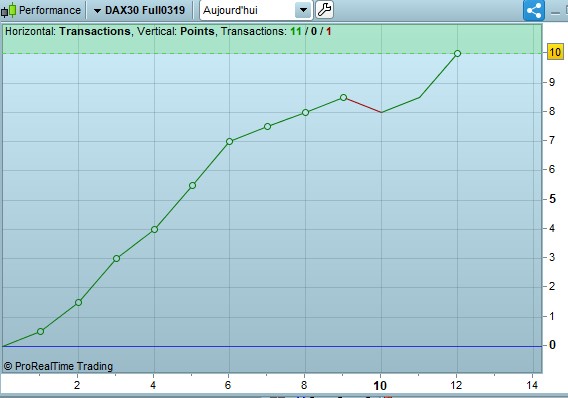This screenshot has width=568, height=398.
Task: Click the green 11 winning transactions count
Action: [296, 32]
